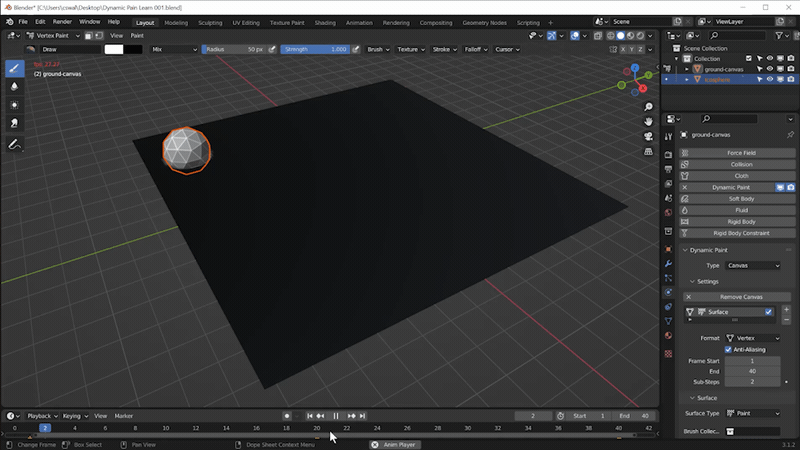The height and width of the screenshot is (450, 800).
Task: Toggle Collection exclude checkbox in outliner
Action: 748,59
